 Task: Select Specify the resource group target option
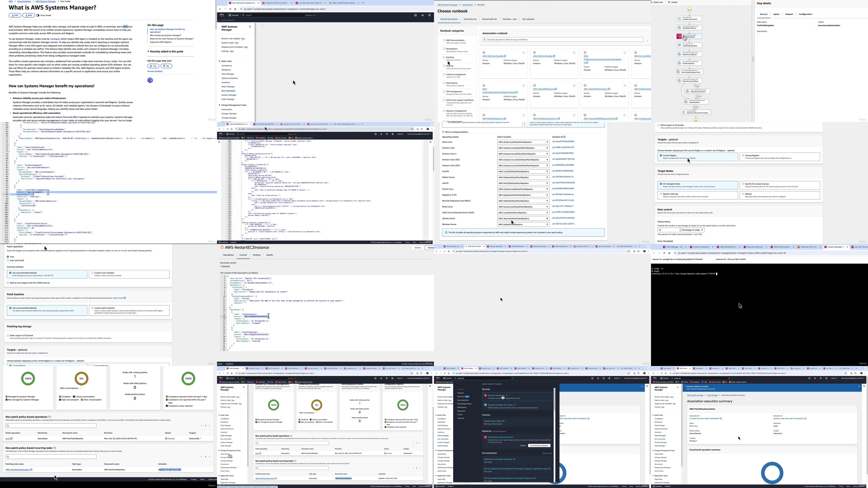tap(780, 185)
